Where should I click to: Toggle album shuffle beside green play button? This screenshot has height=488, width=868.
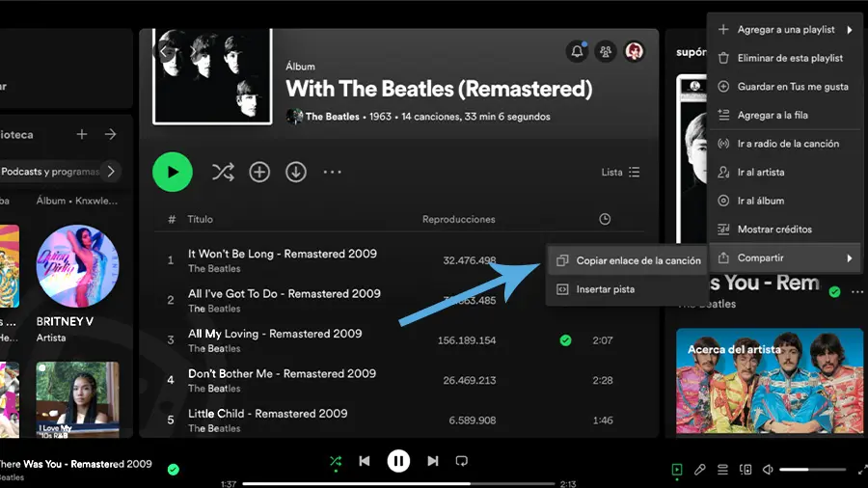(223, 172)
